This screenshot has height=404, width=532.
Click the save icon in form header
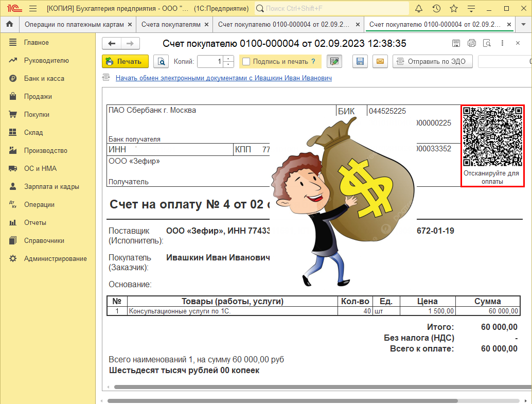456,43
